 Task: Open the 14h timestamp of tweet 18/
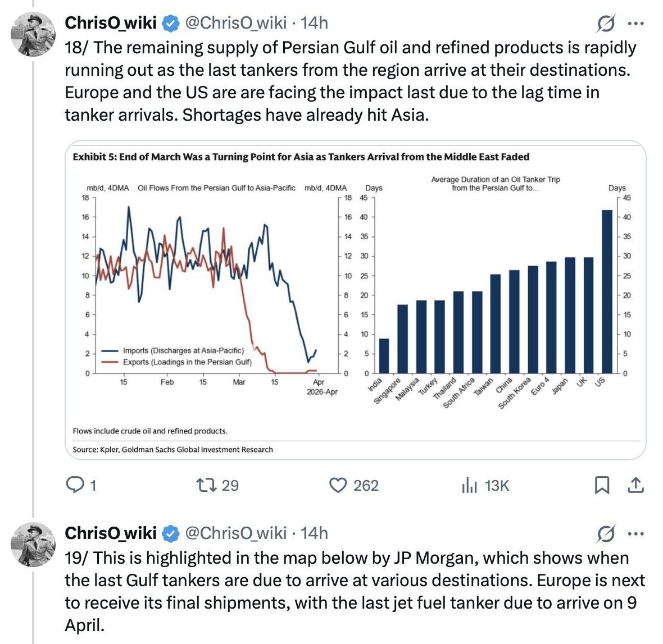click(x=315, y=23)
